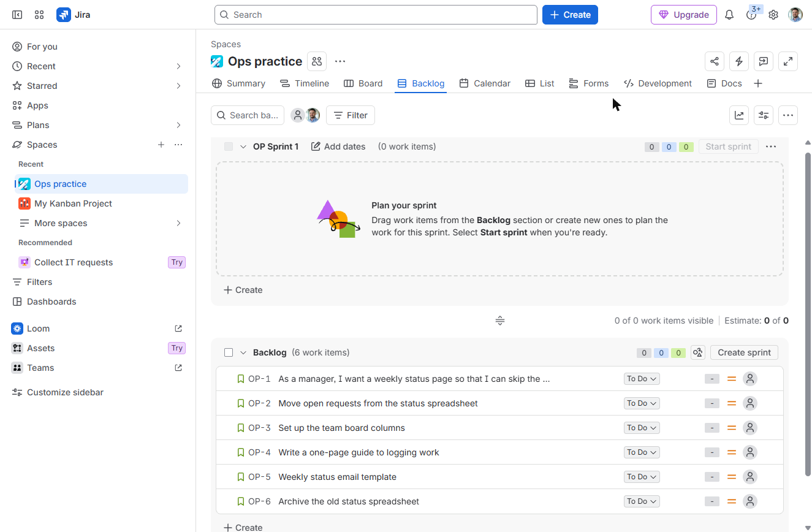Click the blue Create button

click(x=570, y=15)
